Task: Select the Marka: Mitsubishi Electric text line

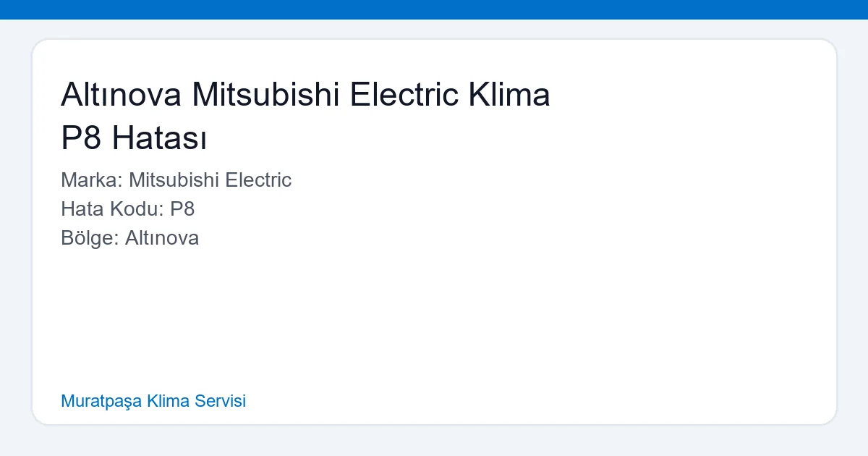Action: click(x=176, y=180)
